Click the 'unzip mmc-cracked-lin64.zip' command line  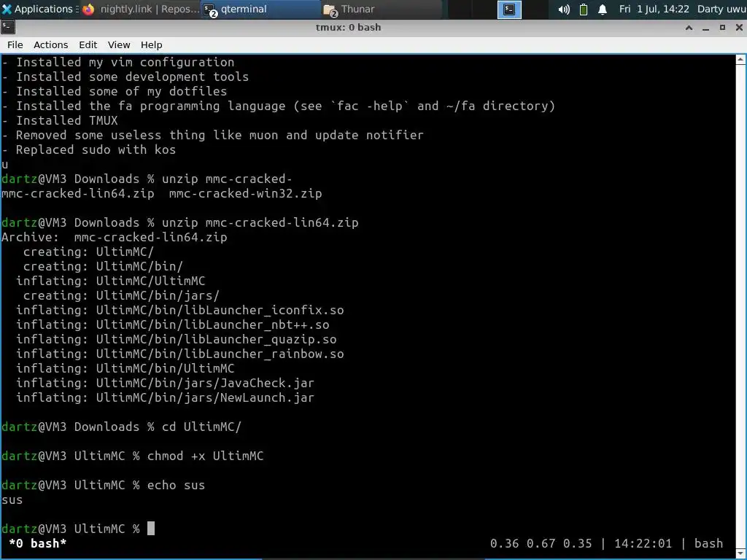tap(260, 222)
